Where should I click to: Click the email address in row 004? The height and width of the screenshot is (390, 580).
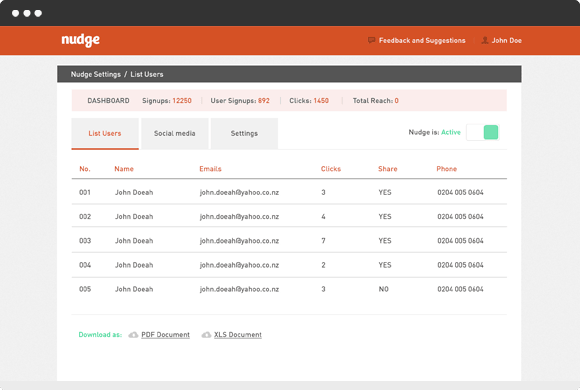pyautogui.click(x=239, y=265)
